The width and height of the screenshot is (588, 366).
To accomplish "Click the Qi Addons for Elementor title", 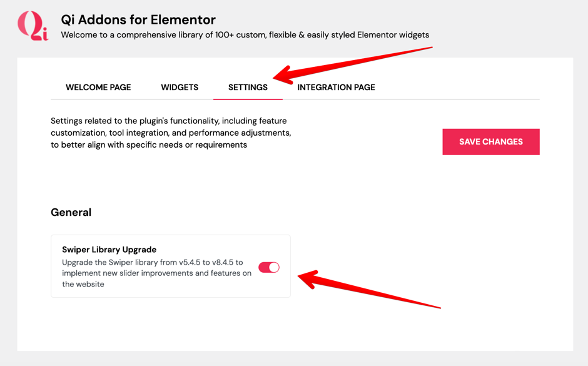I will click(x=138, y=19).
